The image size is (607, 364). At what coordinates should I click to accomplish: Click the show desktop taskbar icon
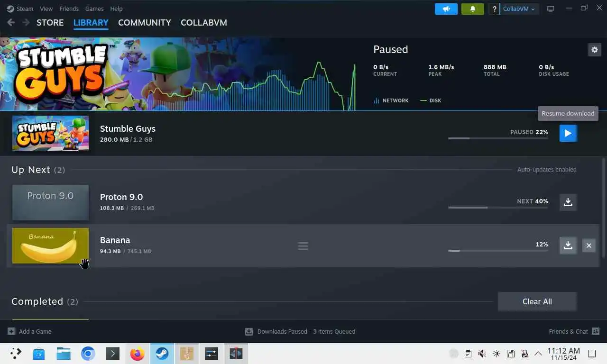coord(592,354)
